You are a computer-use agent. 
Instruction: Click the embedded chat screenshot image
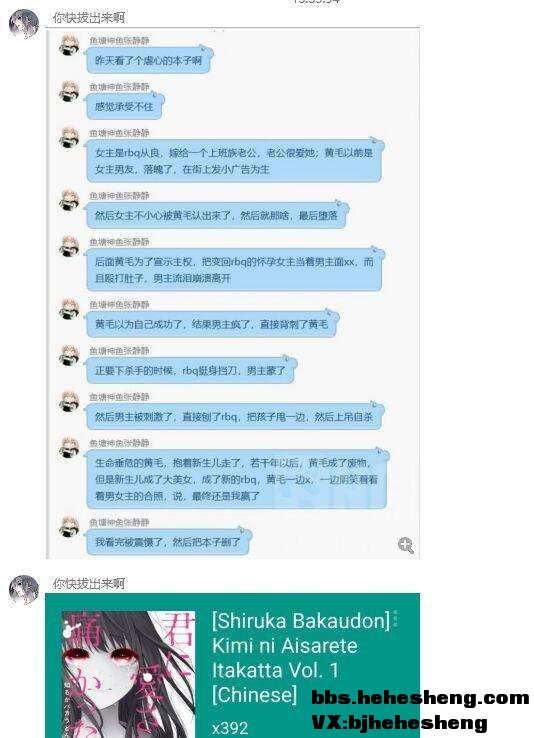(233, 293)
